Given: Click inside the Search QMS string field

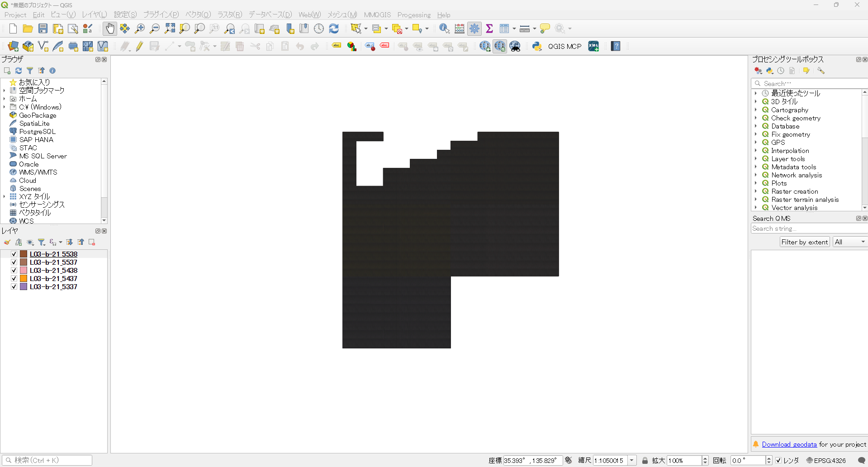Looking at the screenshot, I should (805, 229).
